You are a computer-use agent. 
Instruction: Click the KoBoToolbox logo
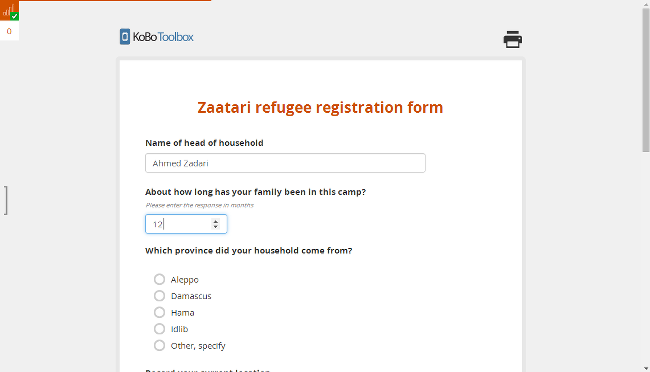[x=157, y=37]
